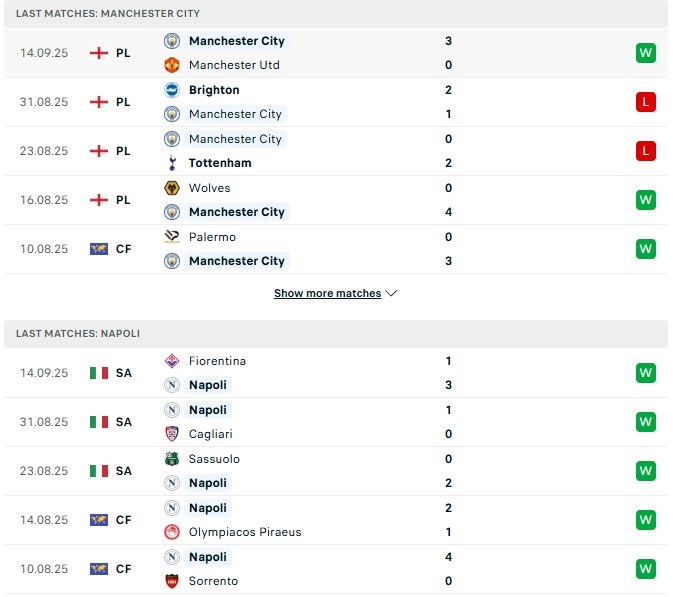The image size is (680, 597).
Task: Click the Sorrento club crest icon
Action: pyautogui.click(x=171, y=581)
